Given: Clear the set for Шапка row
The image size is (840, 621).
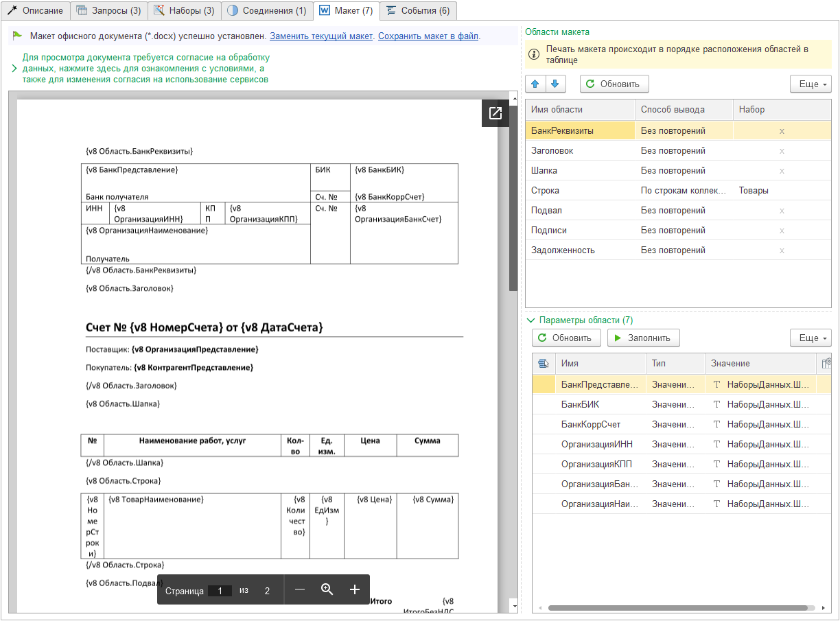Looking at the screenshot, I should (x=782, y=171).
